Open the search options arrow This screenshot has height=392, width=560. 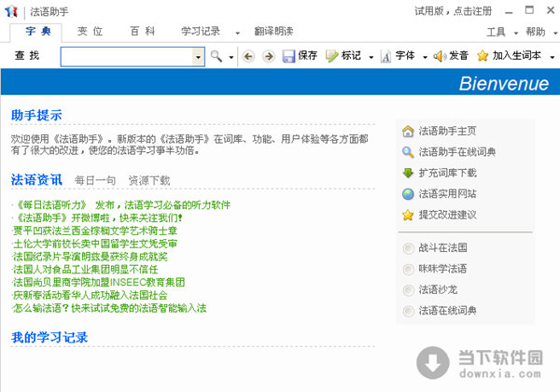coord(231,57)
